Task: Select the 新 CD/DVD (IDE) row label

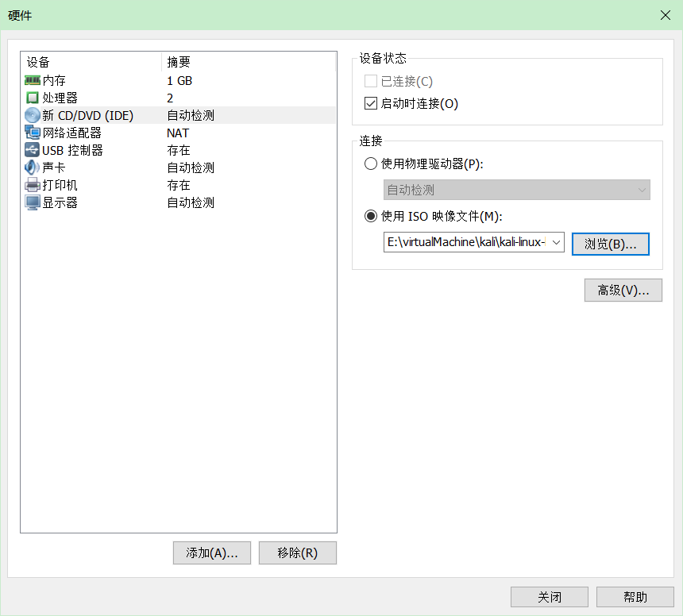Action: [88, 115]
